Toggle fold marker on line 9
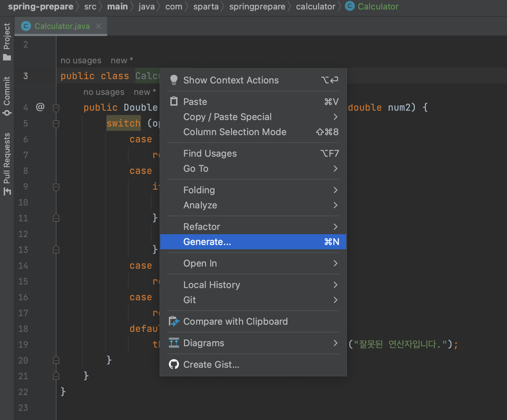 click(x=56, y=187)
